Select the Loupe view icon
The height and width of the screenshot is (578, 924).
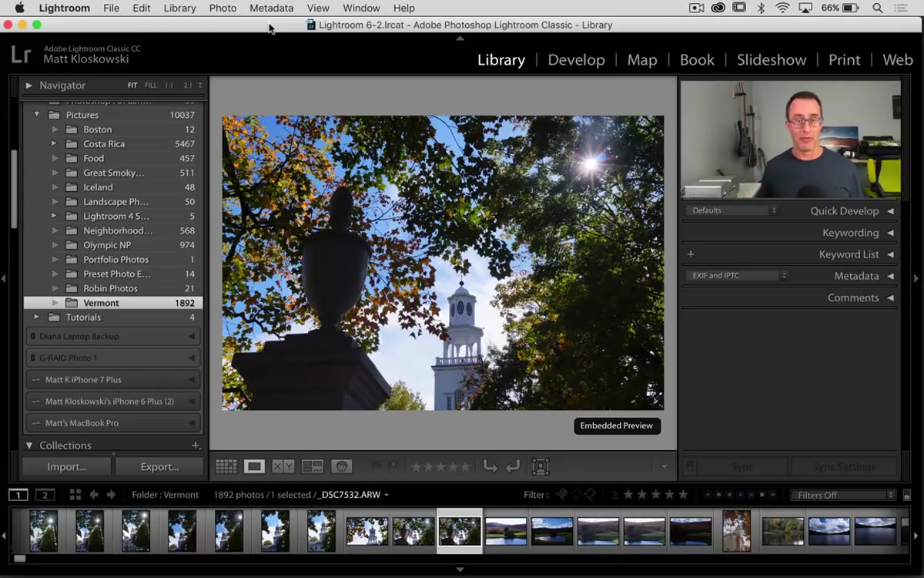tap(254, 466)
